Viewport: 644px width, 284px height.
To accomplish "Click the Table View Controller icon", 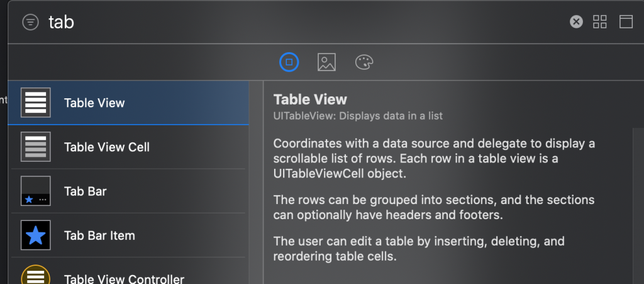I will [x=36, y=276].
